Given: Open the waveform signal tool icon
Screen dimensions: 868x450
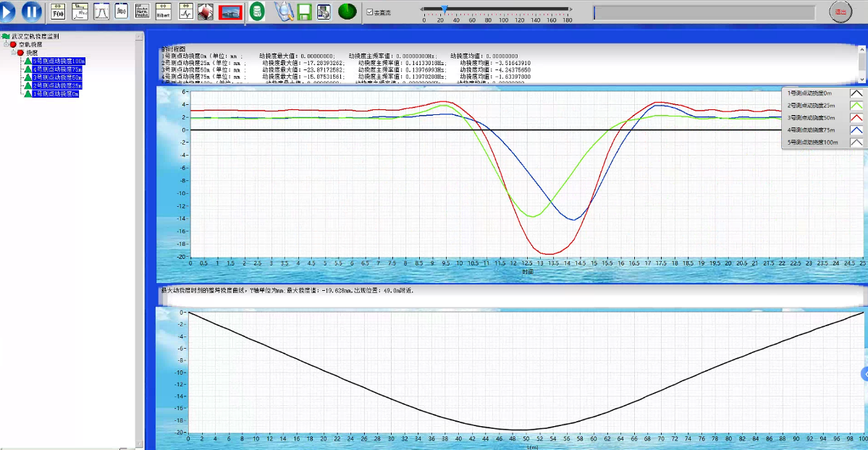Looking at the screenshot, I should pyautogui.click(x=185, y=12).
